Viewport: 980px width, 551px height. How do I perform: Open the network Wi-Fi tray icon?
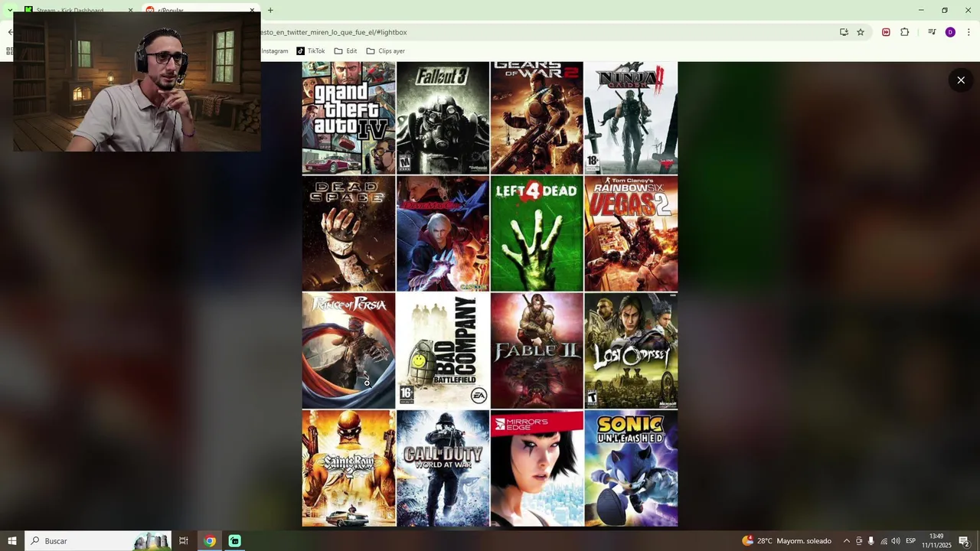(x=884, y=541)
